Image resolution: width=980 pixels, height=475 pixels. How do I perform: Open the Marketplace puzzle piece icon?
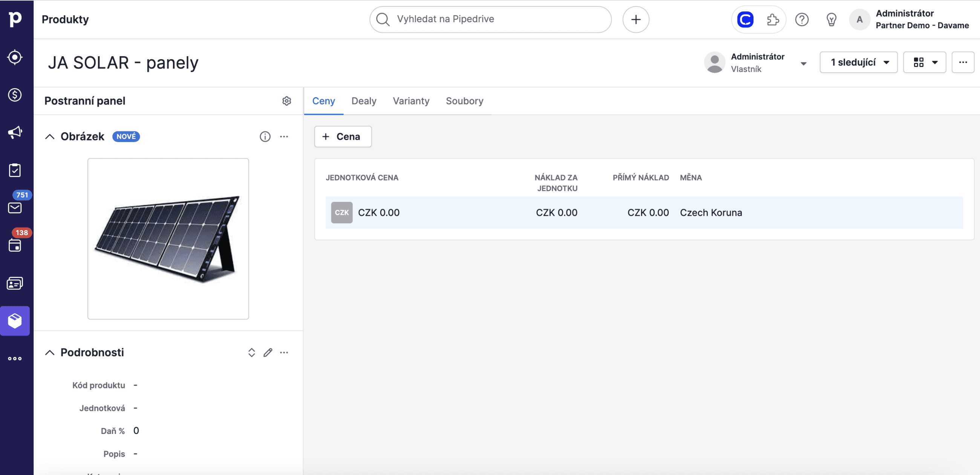pos(773,19)
